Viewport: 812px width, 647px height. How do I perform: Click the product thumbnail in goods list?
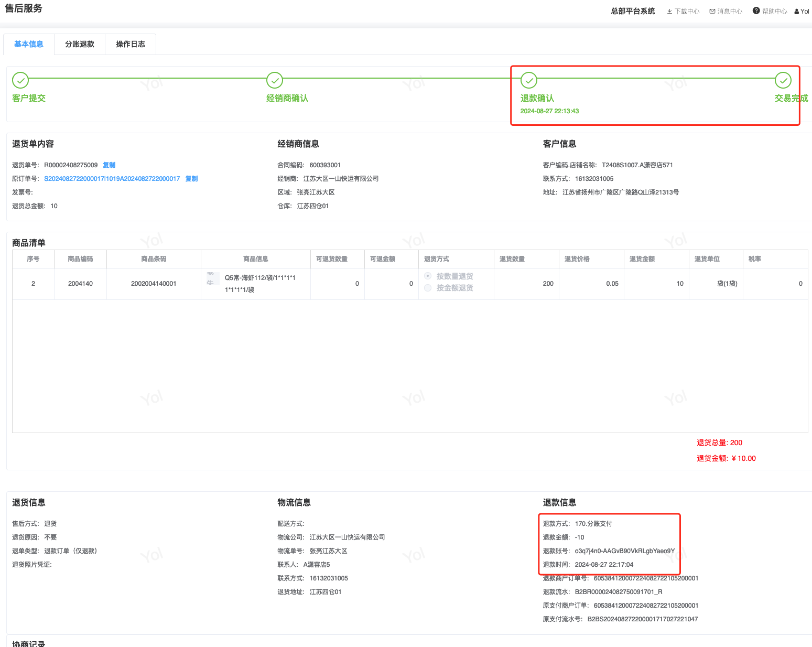point(212,279)
